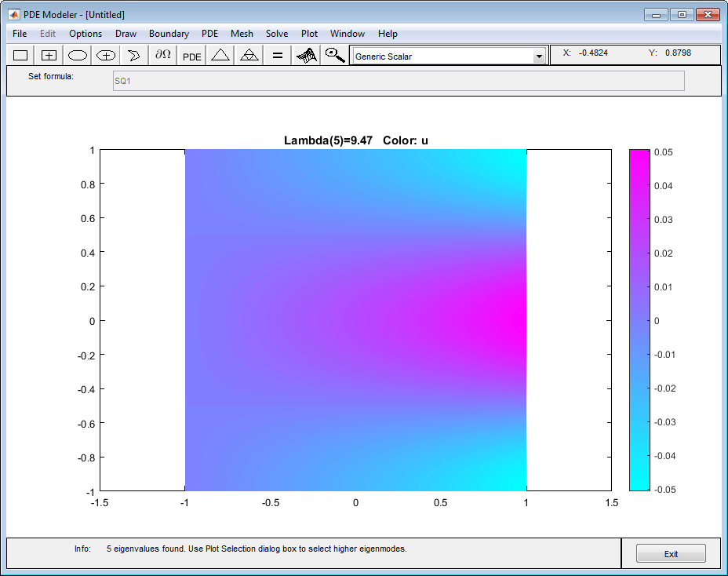Open the Help menu
728x576 pixels.
tap(388, 34)
